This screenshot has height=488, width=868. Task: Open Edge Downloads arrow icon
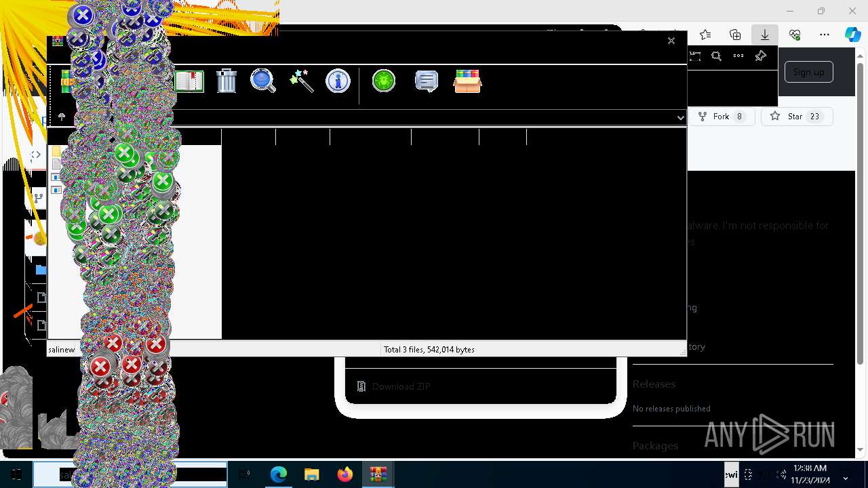pyautogui.click(x=765, y=35)
